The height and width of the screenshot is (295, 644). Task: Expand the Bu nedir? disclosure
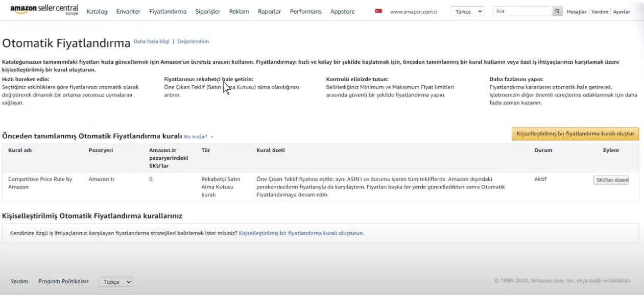(x=199, y=137)
